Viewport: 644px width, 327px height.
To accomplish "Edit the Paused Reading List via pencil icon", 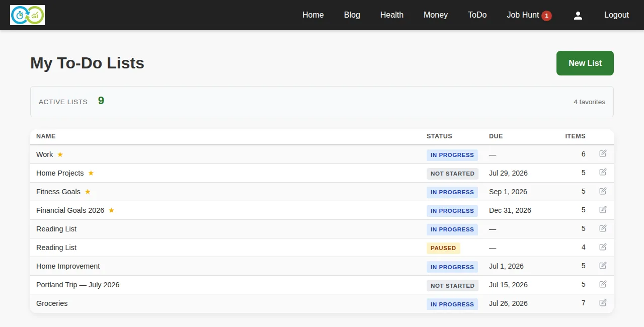I will point(603,247).
